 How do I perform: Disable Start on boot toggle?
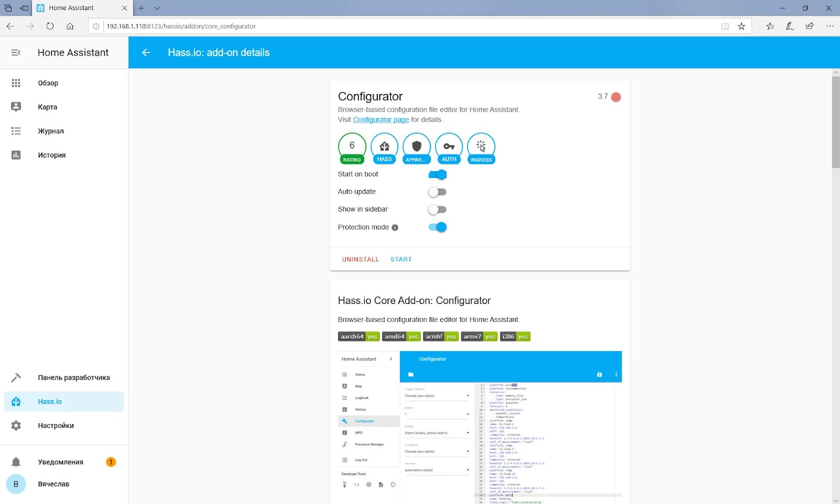click(437, 174)
